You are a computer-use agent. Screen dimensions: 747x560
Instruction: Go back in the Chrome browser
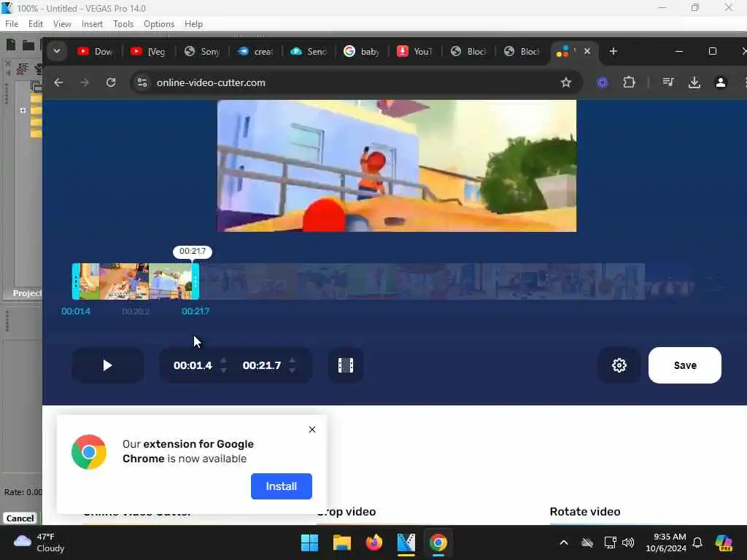58,82
